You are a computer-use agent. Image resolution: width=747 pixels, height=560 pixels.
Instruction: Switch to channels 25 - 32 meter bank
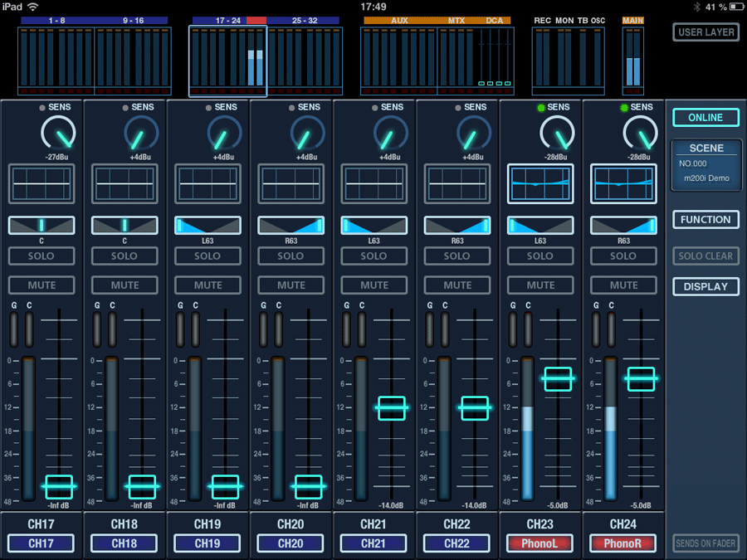coord(305,61)
